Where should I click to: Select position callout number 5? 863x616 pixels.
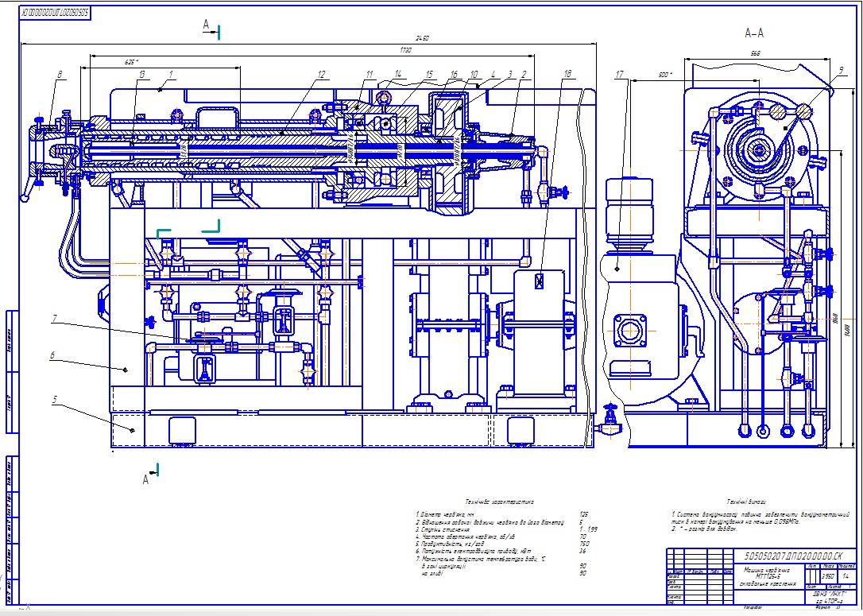[x=55, y=401]
